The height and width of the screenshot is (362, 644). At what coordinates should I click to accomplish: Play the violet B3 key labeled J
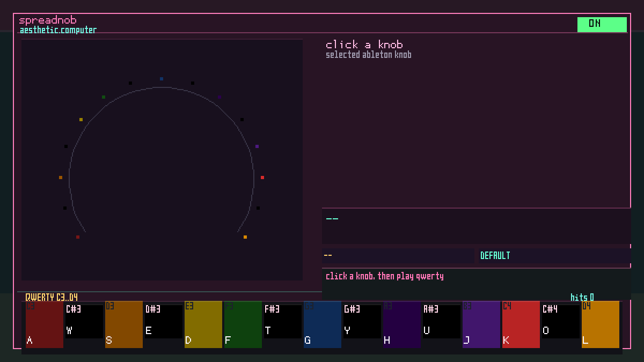click(x=481, y=324)
